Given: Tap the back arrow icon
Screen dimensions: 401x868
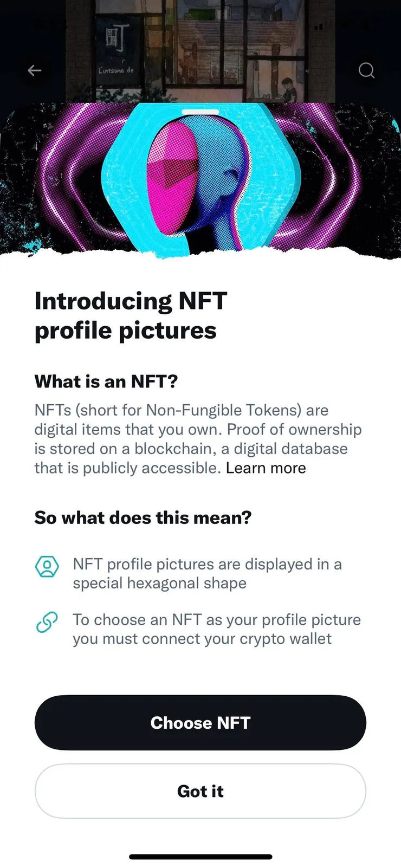Looking at the screenshot, I should 35,70.
